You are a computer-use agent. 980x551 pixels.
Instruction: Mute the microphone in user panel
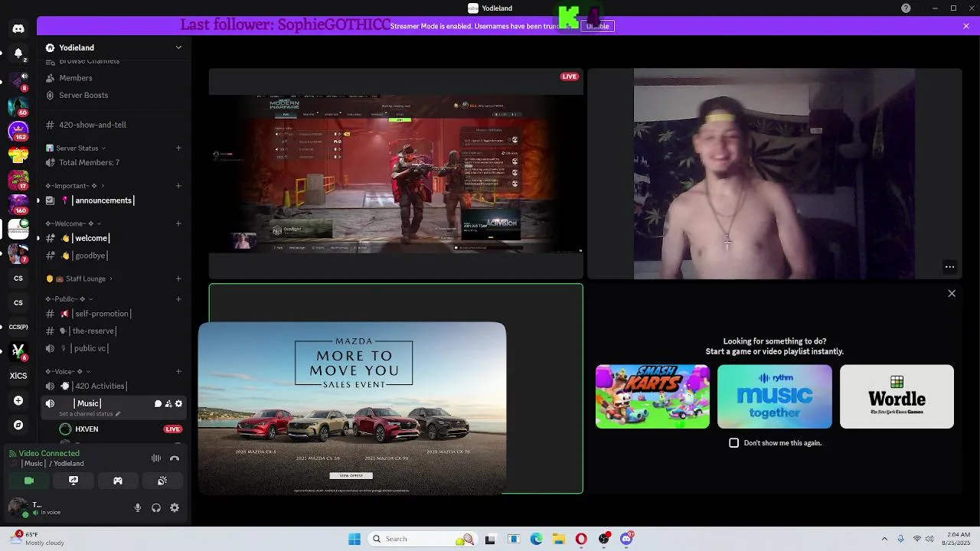[138, 507]
